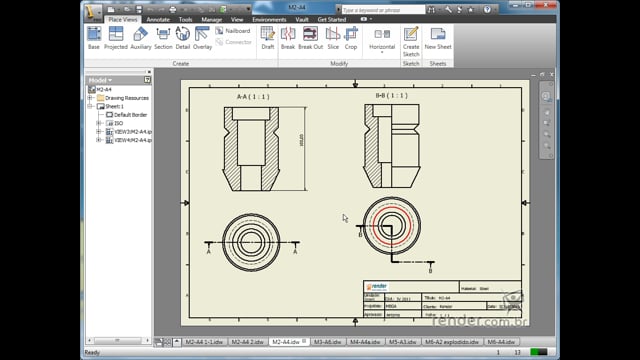Viewport: 640px width, 360px height.
Task: Open the Model browser dropdown
Action: pos(100,80)
